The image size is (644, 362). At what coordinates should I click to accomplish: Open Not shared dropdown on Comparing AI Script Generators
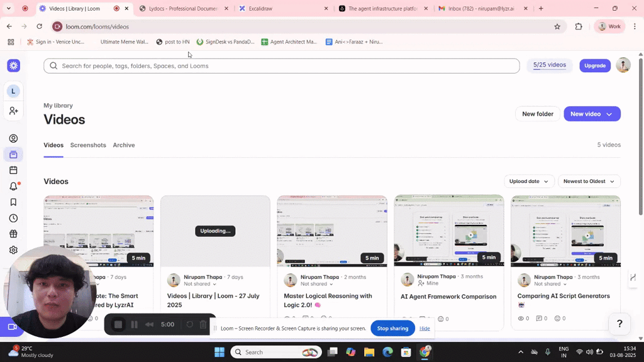(550, 284)
